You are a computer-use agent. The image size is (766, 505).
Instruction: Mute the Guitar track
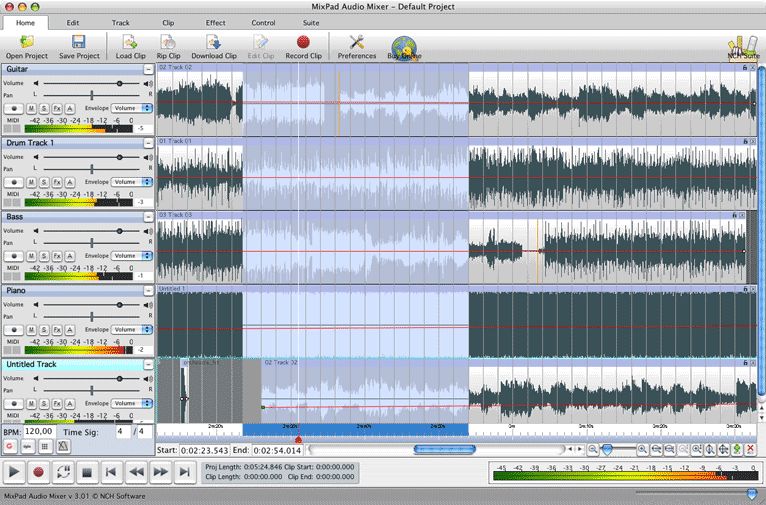tap(31, 108)
